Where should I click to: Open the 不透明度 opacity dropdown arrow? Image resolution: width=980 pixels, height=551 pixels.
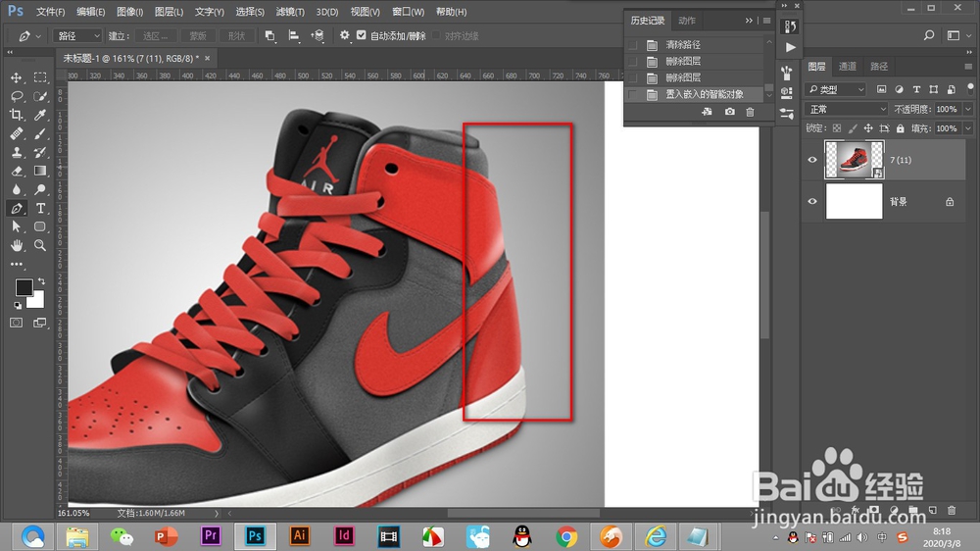[968, 109]
